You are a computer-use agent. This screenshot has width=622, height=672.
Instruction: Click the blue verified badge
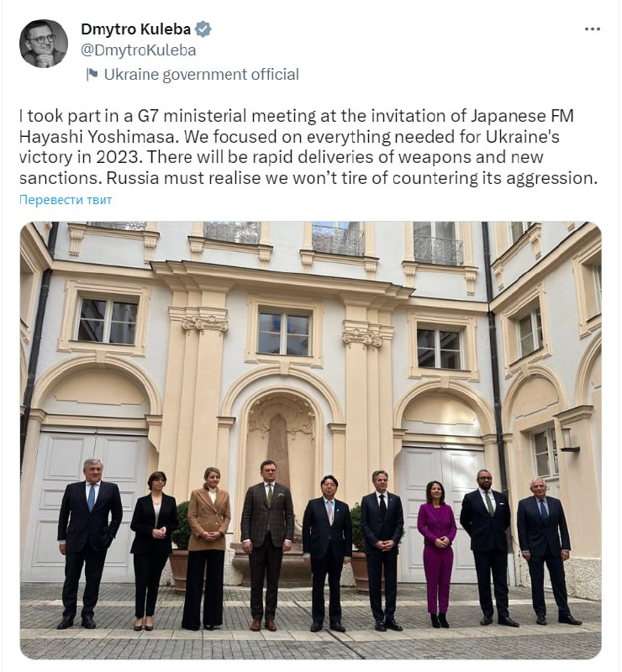[203, 29]
